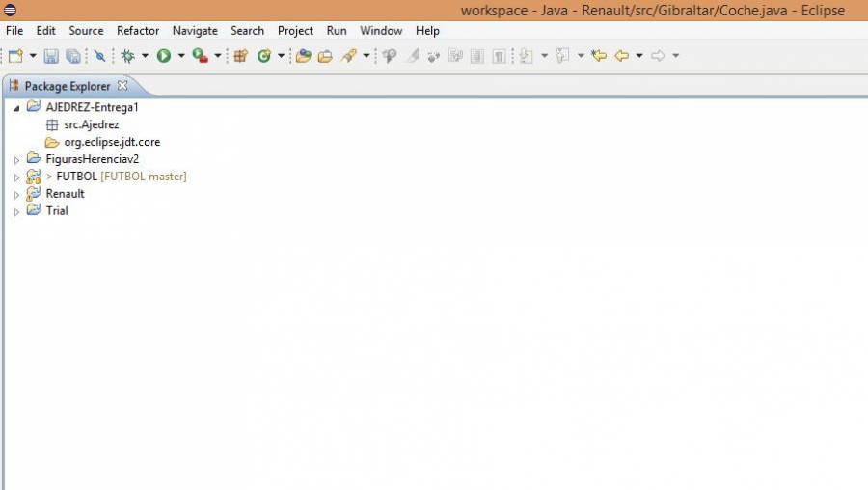Click the New Java Package icon
This screenshot has width=868, height=490.
tap(241, 56)
